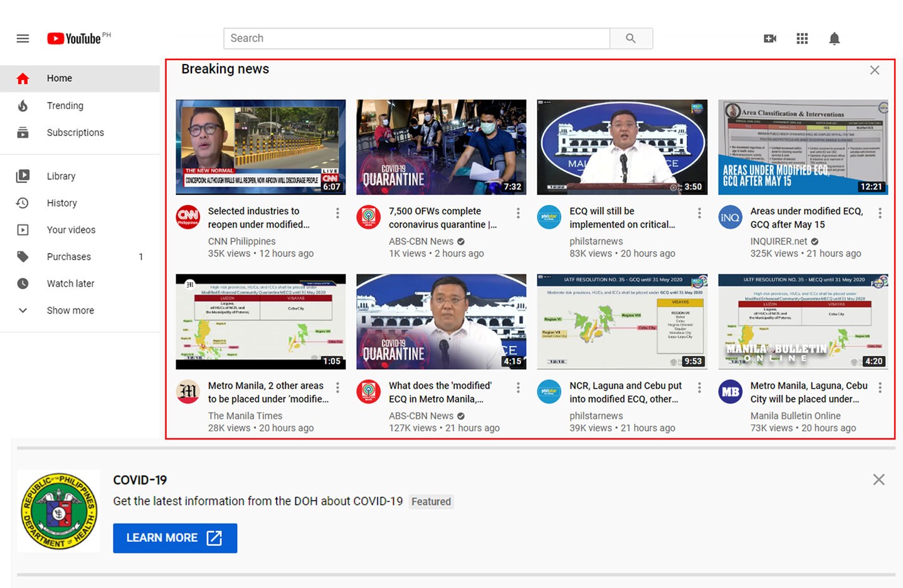Click into the Search field
Image resolution: width=903 pixels, height=588 pixels.
pos(416,38)
